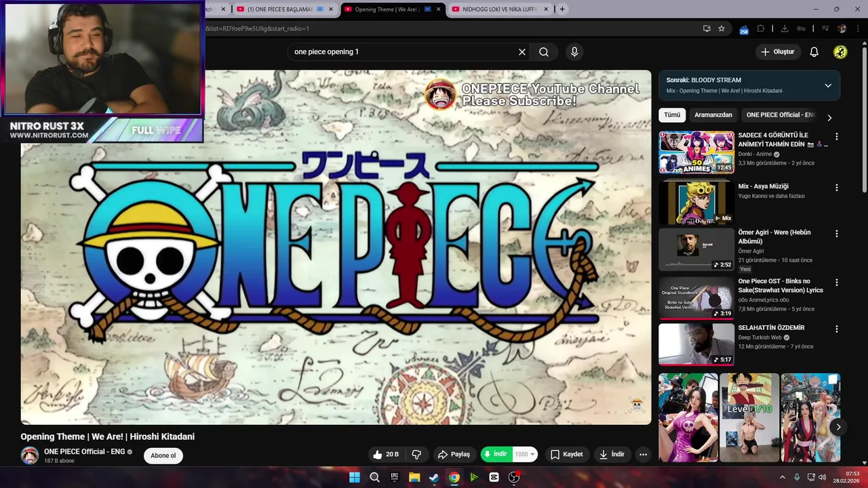This screenshot has width=868, height=488.
Task: Open options for Mix - Asya Müziği
Action: coord(836,187)
